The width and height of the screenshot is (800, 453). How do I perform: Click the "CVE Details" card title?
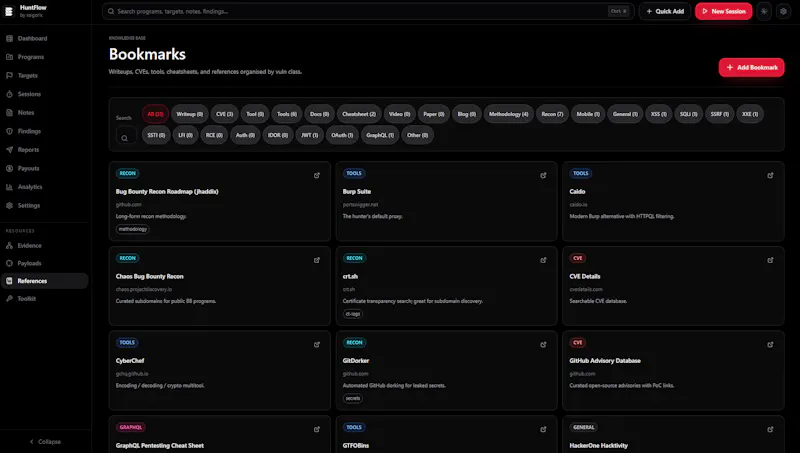coord(585,276)
